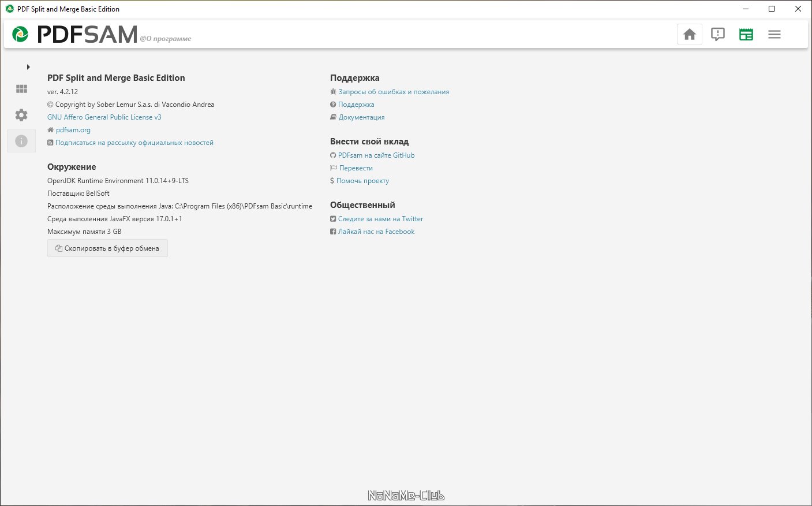The width and height of the screenshot is (812, 506).
Task: Open Следите за нами на Twitter link
Action: click(380, 219)
